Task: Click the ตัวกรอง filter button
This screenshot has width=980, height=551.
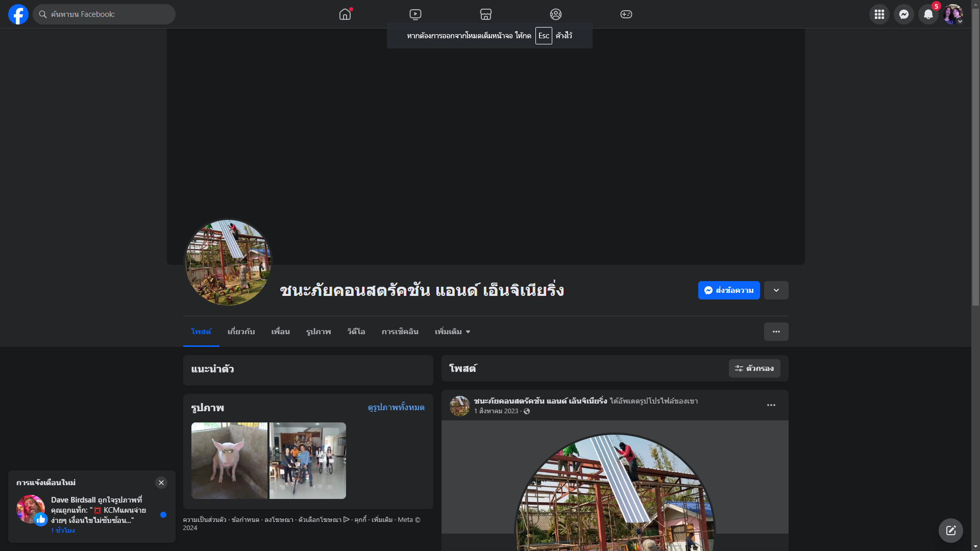Action: 754,368
